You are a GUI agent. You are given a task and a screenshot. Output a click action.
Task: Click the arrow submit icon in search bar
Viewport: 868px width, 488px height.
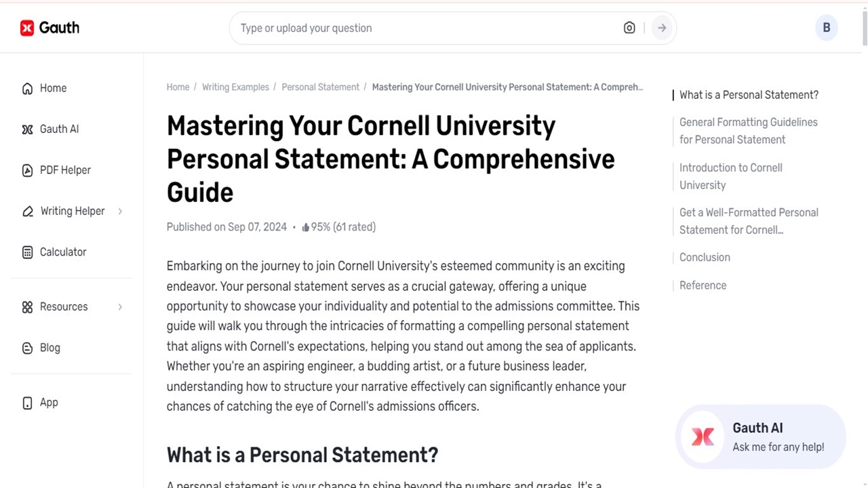pyautogui.click(x=661, y=28)
